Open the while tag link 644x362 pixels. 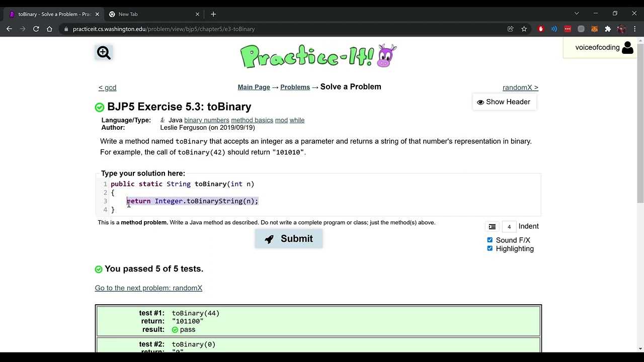click(x=297, y=120)
